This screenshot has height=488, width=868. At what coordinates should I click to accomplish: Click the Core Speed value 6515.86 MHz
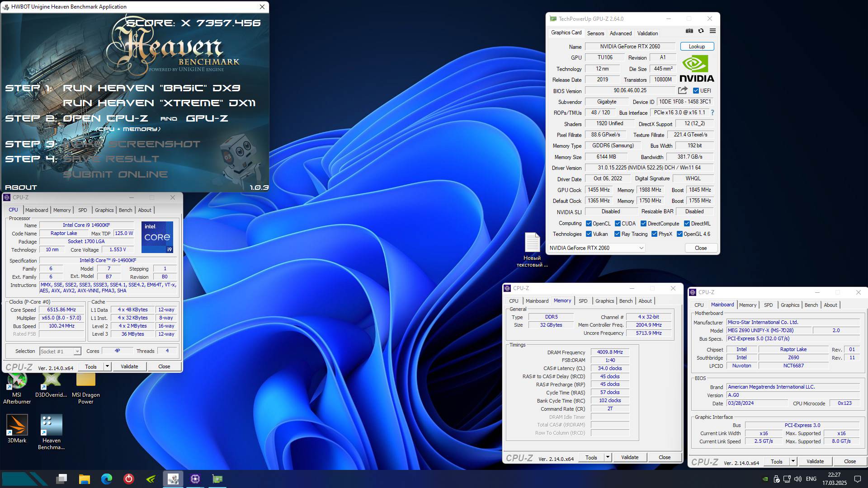click(x=61, y=310)
